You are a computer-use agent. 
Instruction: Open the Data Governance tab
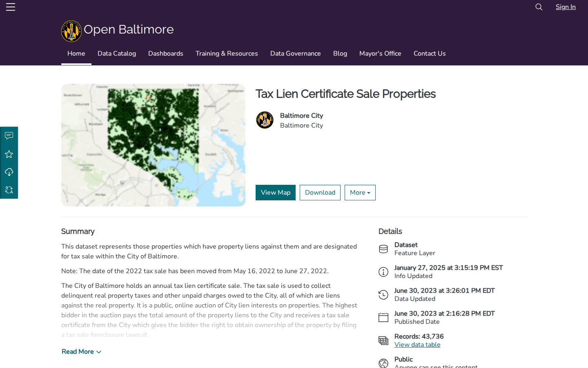point(296,54)
